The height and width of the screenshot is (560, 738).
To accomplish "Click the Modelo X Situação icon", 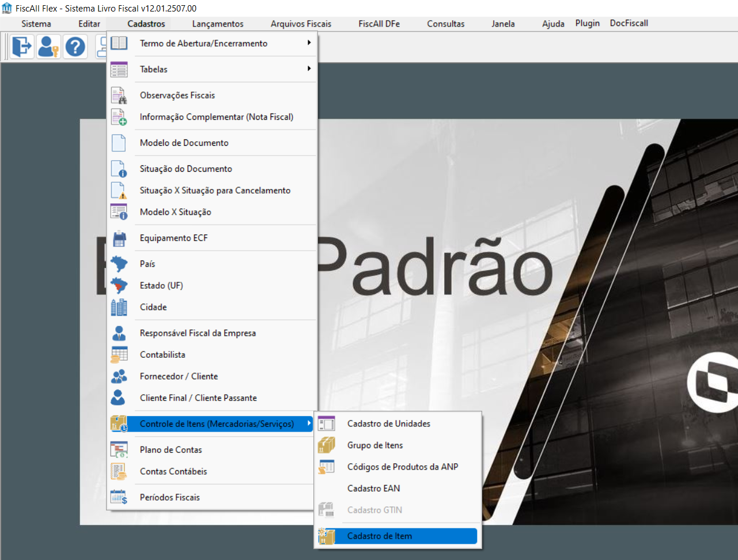I will 119,212.
